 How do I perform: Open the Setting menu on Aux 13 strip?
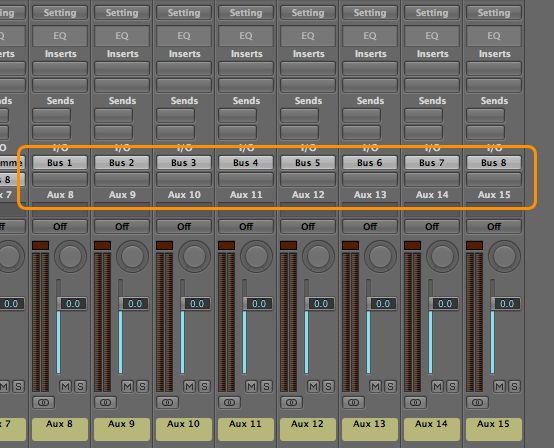pyautogui.click(x=370, y=13)
